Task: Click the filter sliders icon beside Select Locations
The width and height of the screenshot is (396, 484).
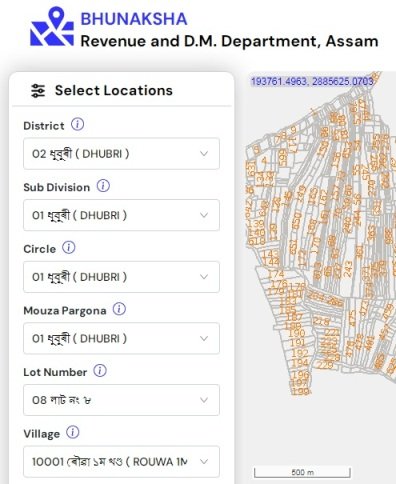Action: pos(38,91)
